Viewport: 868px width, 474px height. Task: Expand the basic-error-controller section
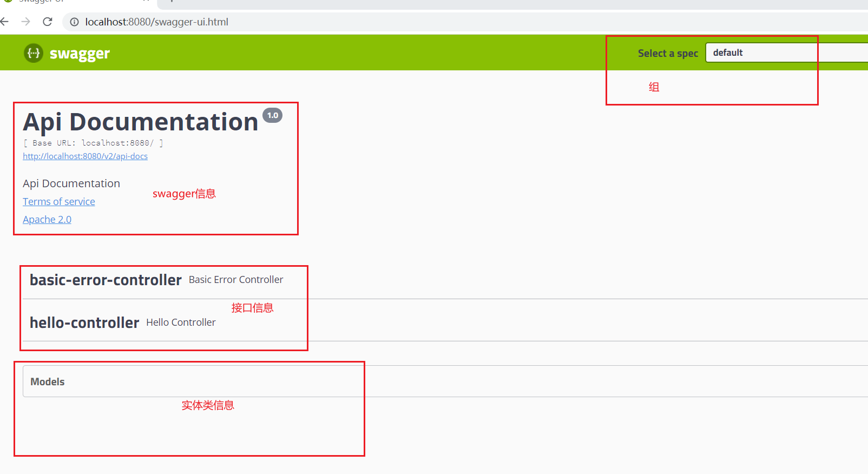[x=445, y=280]
